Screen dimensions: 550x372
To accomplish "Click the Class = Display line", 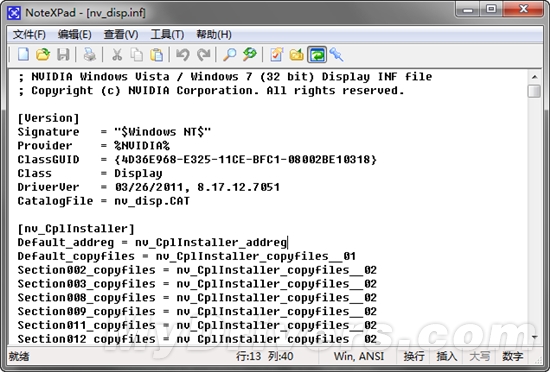I will [x=90, y=173].
